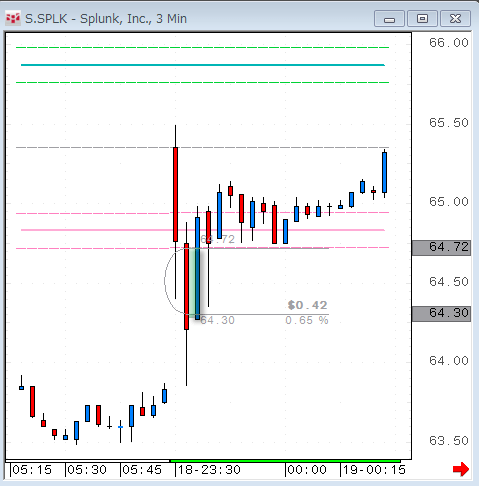Close the S.SPLK chart window
This screenshot has width=479, height=486.
(455, 18)
